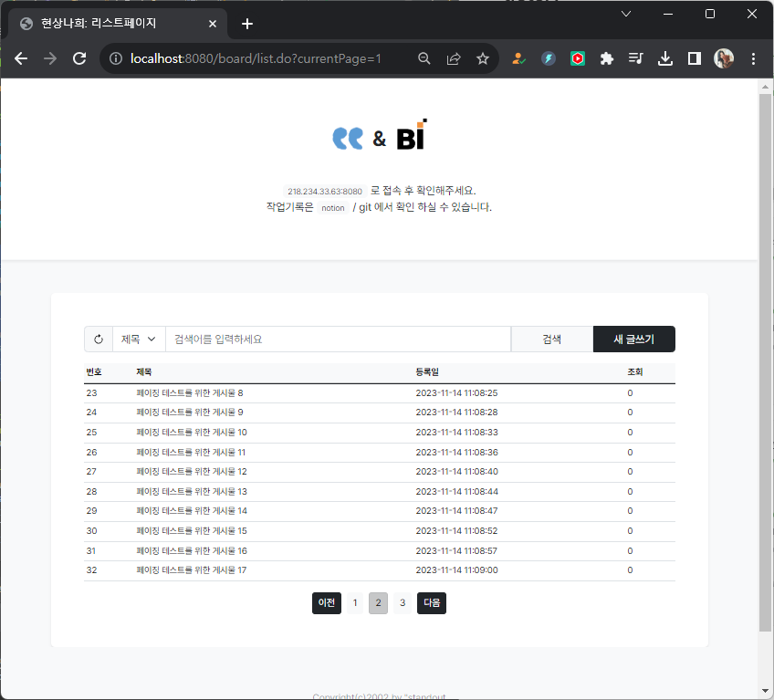Image resolution: width=774 pixels, height=700 pixels.
Task: Open post 페이징 테스트를 위한 게시물 17
Action: (x=192, y=570)
